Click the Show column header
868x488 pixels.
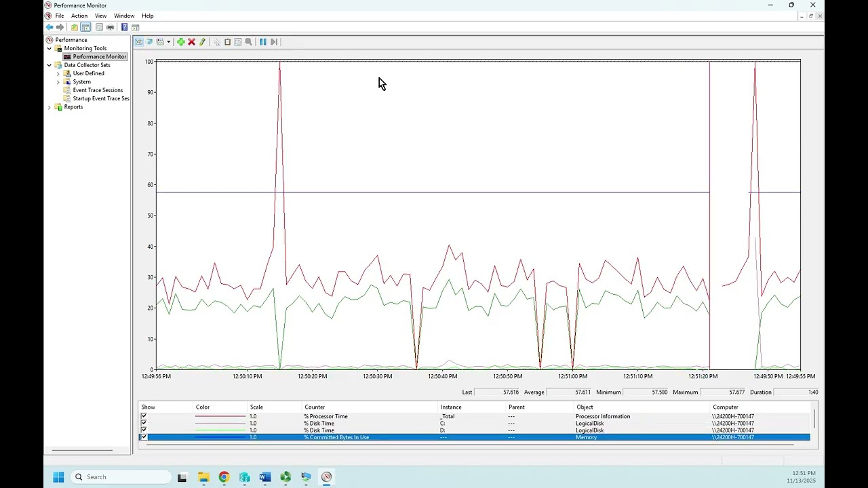(x=165, y=407)
